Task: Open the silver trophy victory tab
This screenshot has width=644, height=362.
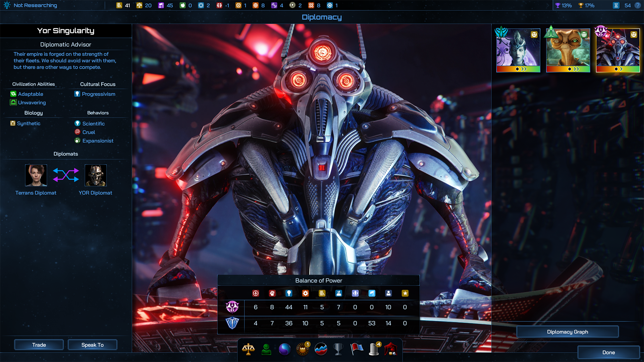Action: coord(338,349)
